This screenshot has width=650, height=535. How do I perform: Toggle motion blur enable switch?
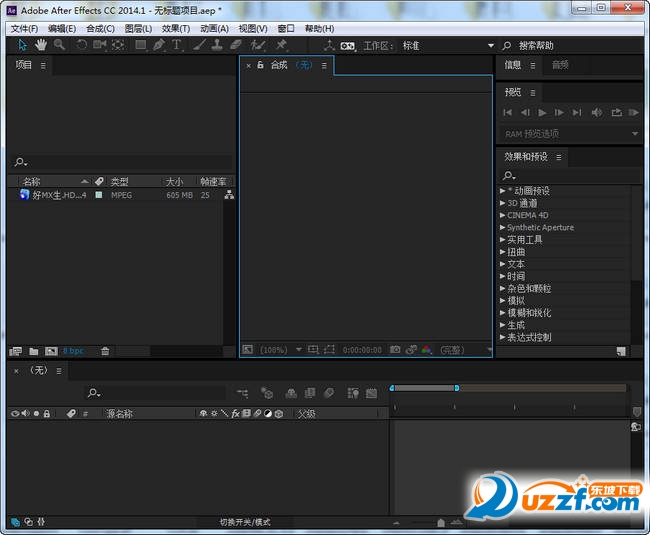[329, 393]
